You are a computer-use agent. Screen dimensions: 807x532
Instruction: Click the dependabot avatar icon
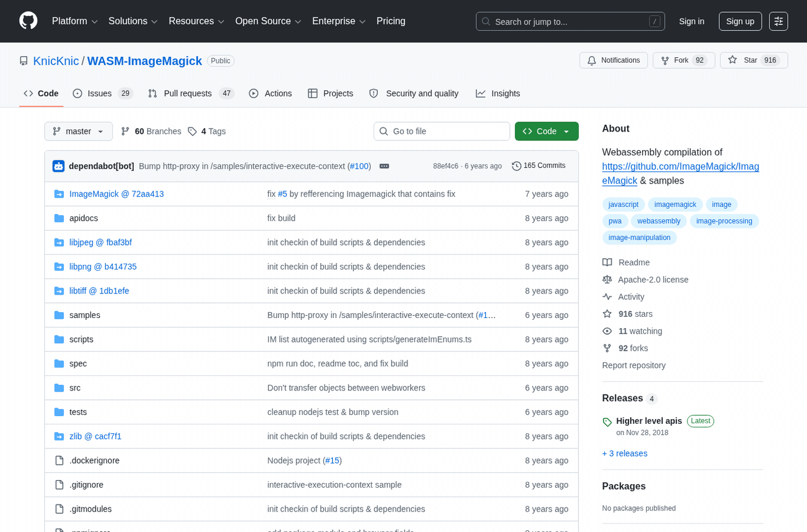coord(59,166)
